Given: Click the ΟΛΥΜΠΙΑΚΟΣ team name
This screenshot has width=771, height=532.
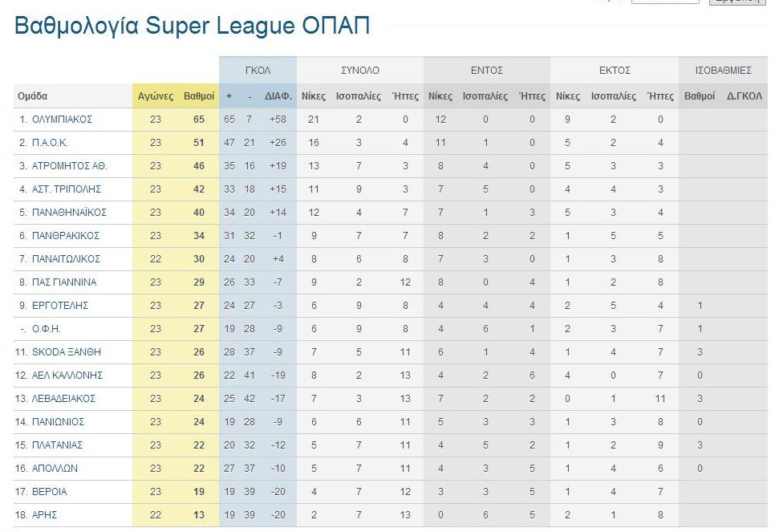Looking at the screenshot, I should [x=62, y=120].
